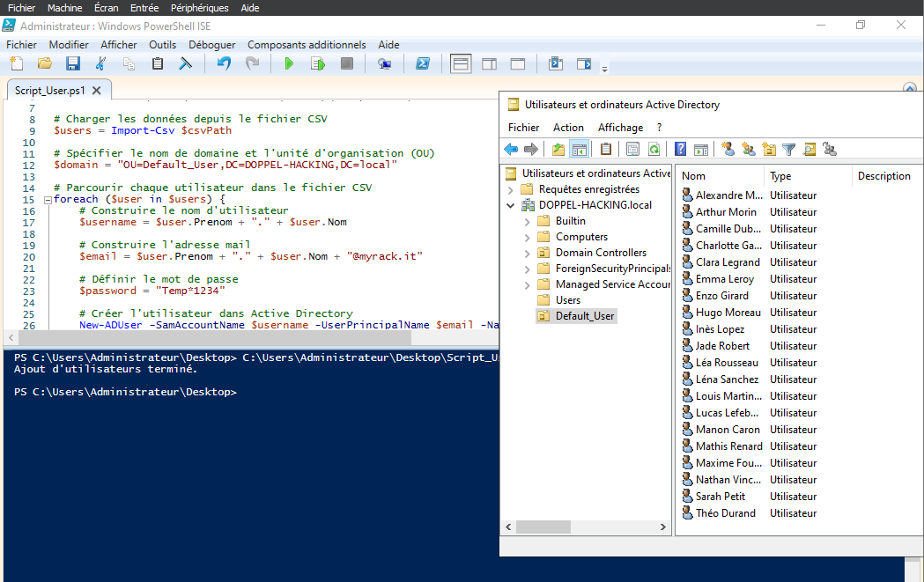Screen dimensions: 924x582
Task: Collapse the DOPPEL-HACKING.local domain node
Action: 511,205
